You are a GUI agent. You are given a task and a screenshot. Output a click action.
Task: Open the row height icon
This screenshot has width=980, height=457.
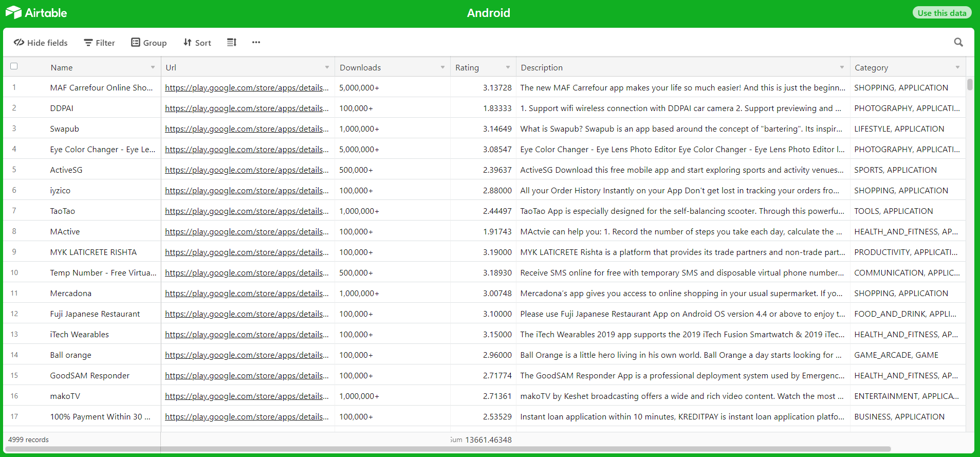click(232, 42)
